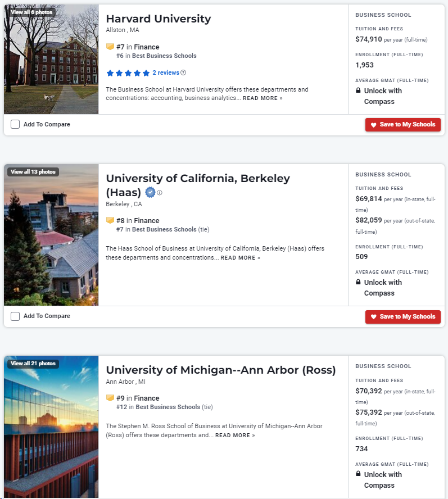Expand Harvard description with READ MORE
Viewport: 448px width, 499px height.
(263, 98)
